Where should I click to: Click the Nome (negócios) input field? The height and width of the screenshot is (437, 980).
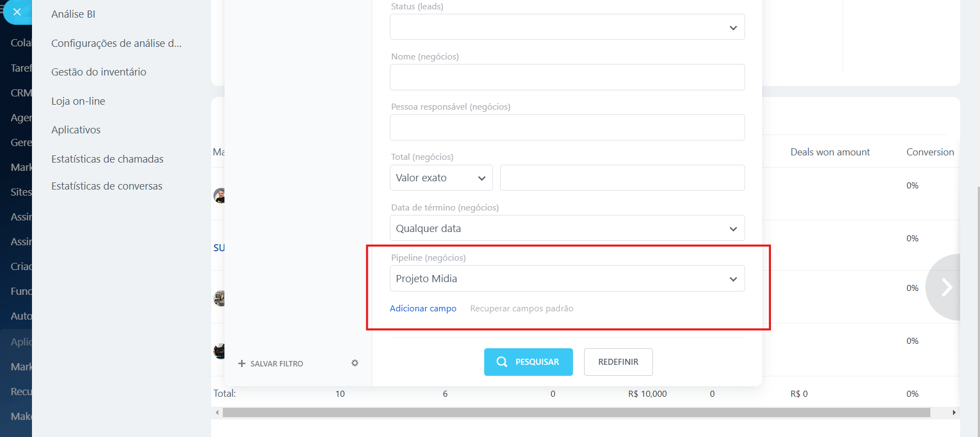click(567, 77)
